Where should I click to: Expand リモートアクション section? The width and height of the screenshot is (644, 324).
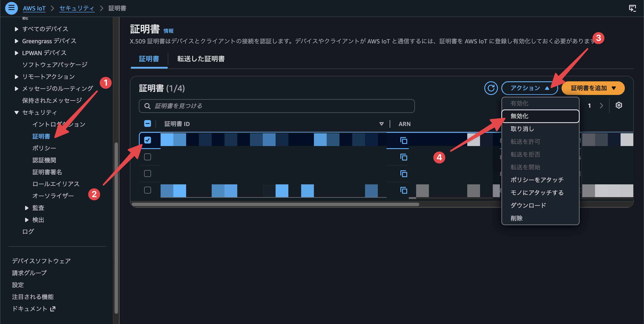(x=16, y=77)
